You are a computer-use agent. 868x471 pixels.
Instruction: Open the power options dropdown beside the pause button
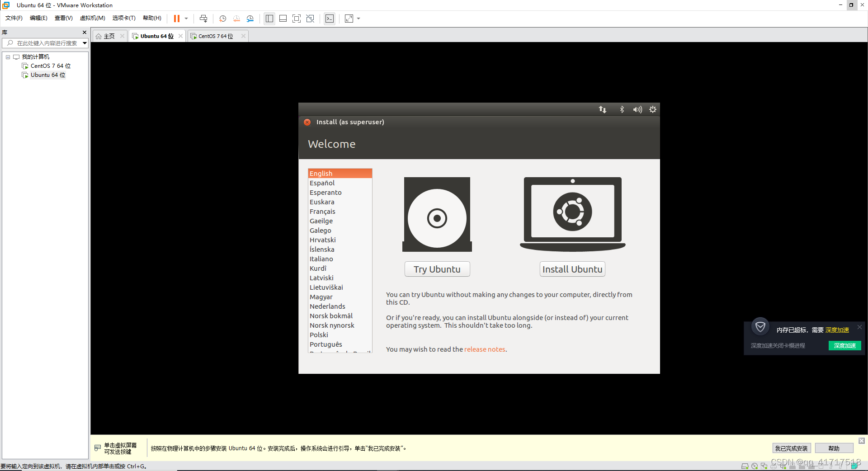click(186, 19)
